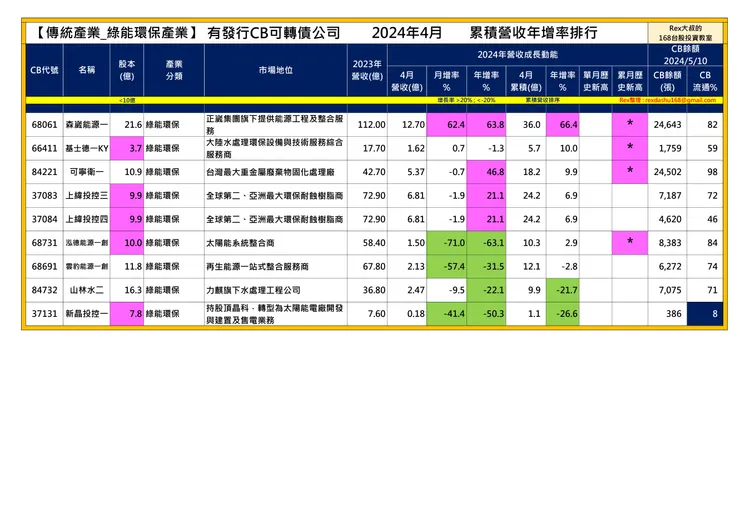This screenshot has height=523, width=740.
Task: Click the CB餘額(張) column header
Action: pos(667,81)
